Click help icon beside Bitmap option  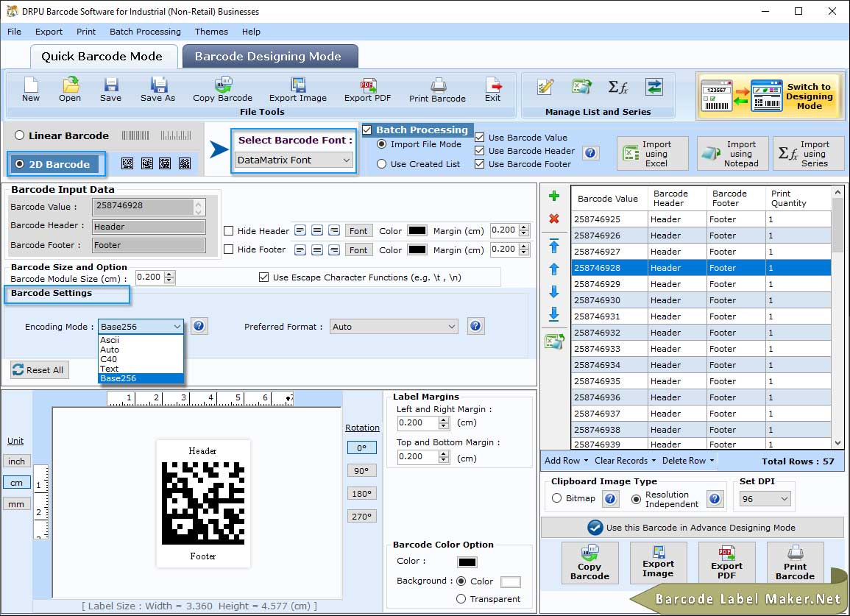coord(610,499)
